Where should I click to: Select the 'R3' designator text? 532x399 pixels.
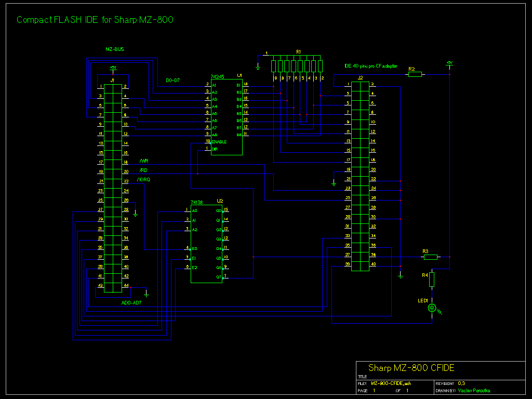[x=425, y=251]
